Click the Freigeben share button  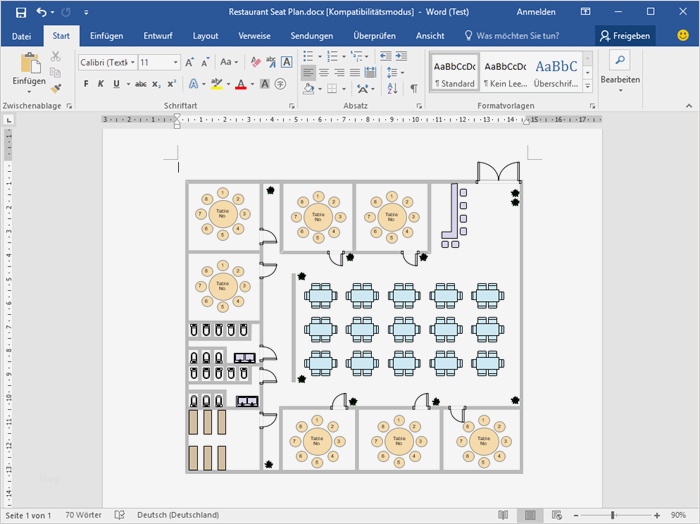pyautogui.click(x=624, y=35)
